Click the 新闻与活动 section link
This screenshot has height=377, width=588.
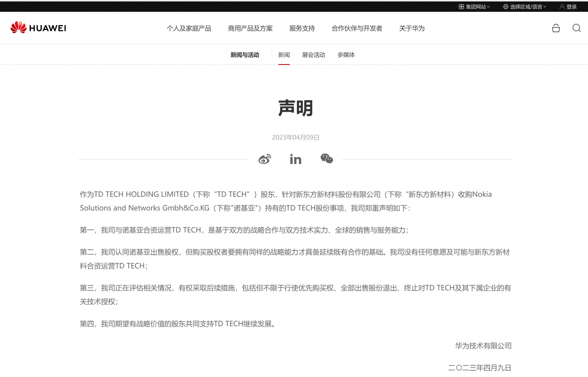pyautogui.click(x=245, y=55)
